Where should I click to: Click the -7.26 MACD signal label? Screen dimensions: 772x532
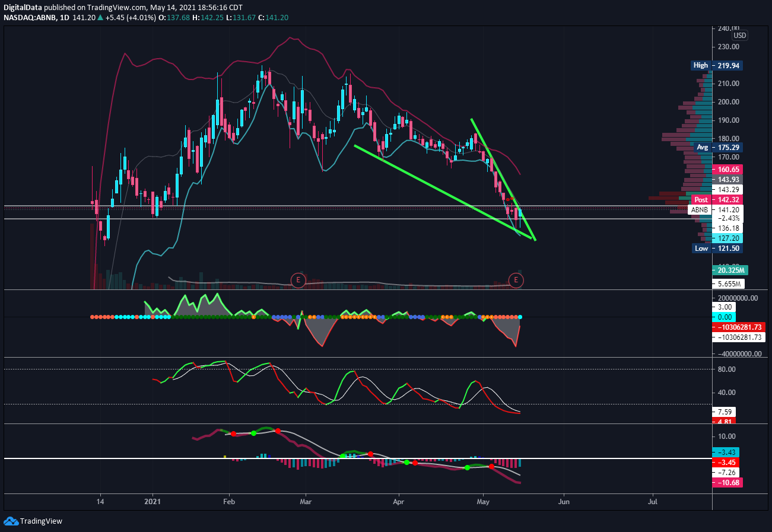tap(725, 472)
